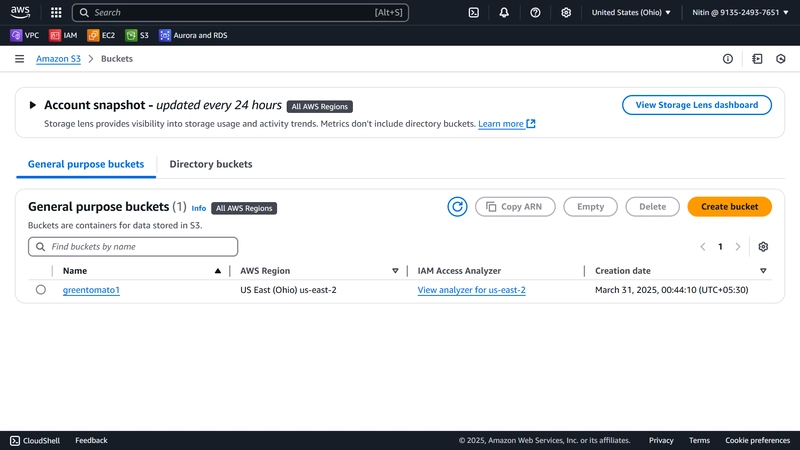Viewport: 800px width, 450px height.
Task: Click the 'March 31, 2025, 00:44:10' date cell
Action: pos(671,290)
